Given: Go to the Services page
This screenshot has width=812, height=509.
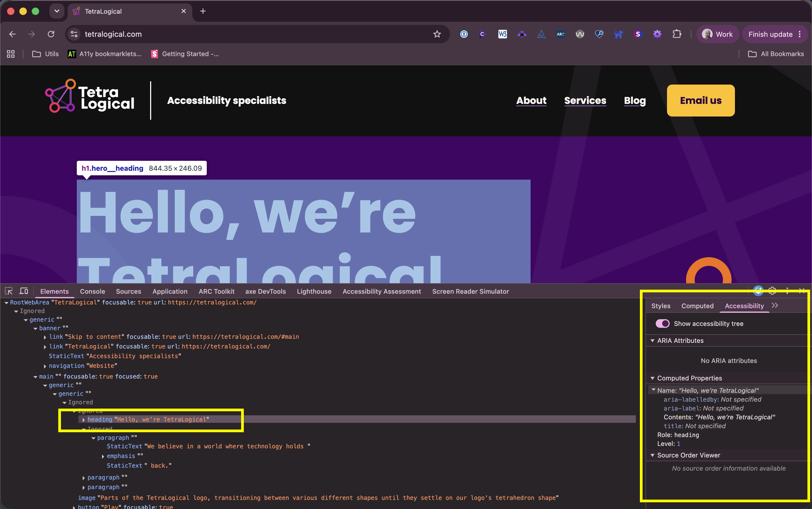Looking at the screenshot, I should [x=585, y=100].
